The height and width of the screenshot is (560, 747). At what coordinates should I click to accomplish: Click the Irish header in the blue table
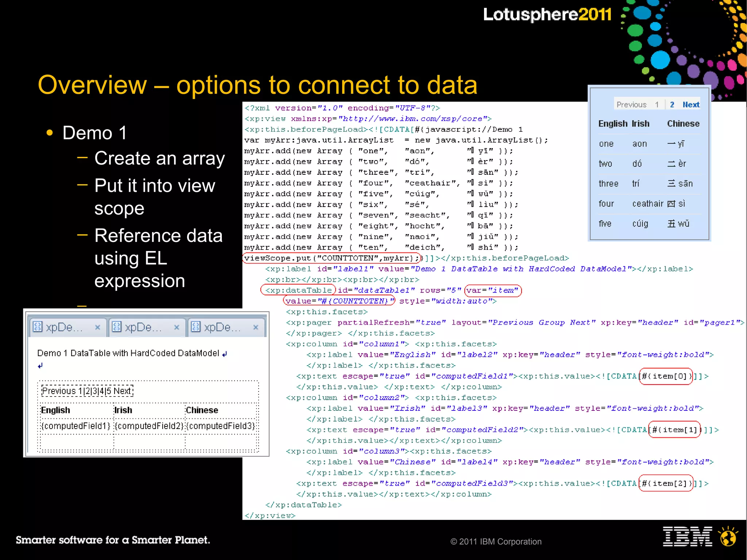(640, 124)
